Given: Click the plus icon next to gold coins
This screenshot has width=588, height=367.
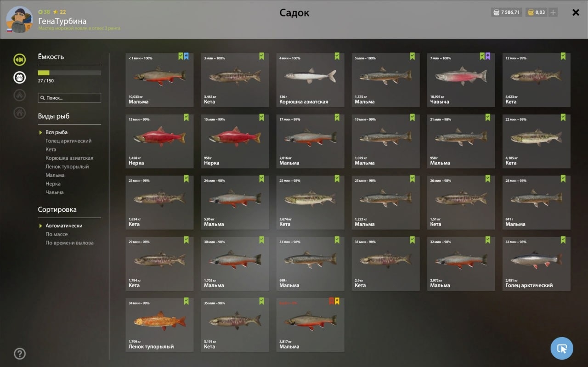Looking at the screenshot, I should (x=553, y=12).
